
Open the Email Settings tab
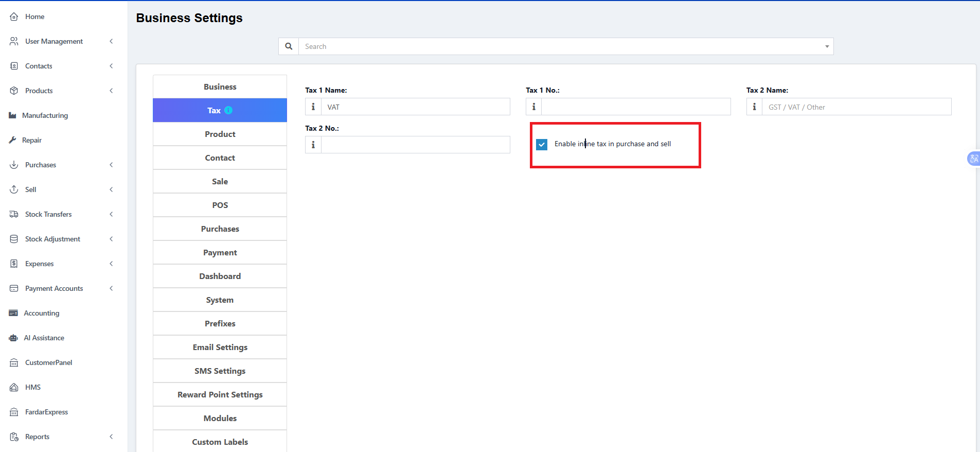tap(220, 347)
